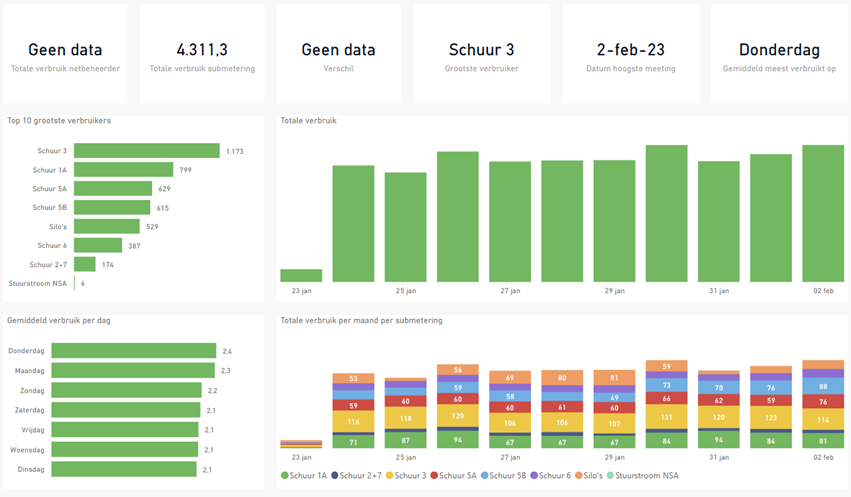This screenshot has width=851, height=497.
Task: Click the blue stacked segment labeled 88
Action: tap(823, 386)
